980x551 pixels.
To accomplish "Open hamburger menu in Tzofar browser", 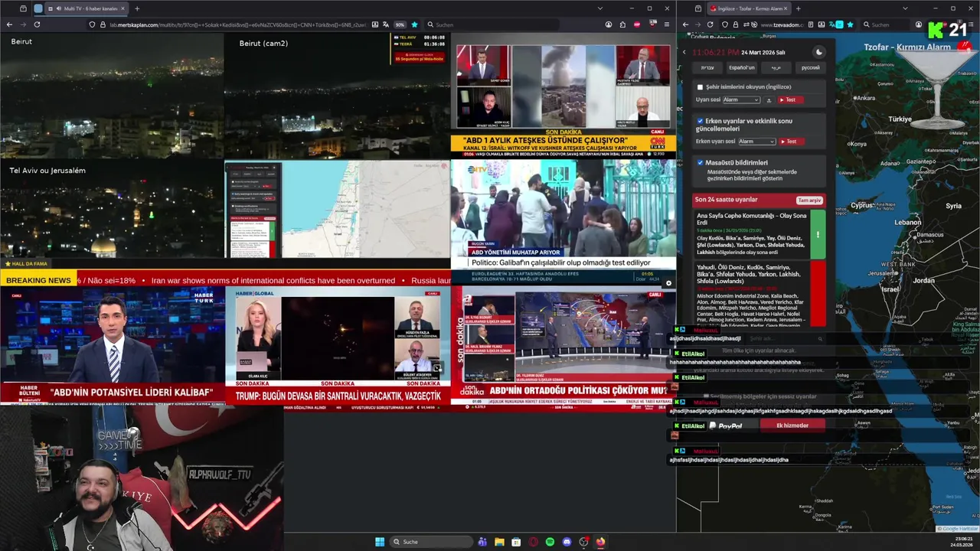I will click(972, 24).
